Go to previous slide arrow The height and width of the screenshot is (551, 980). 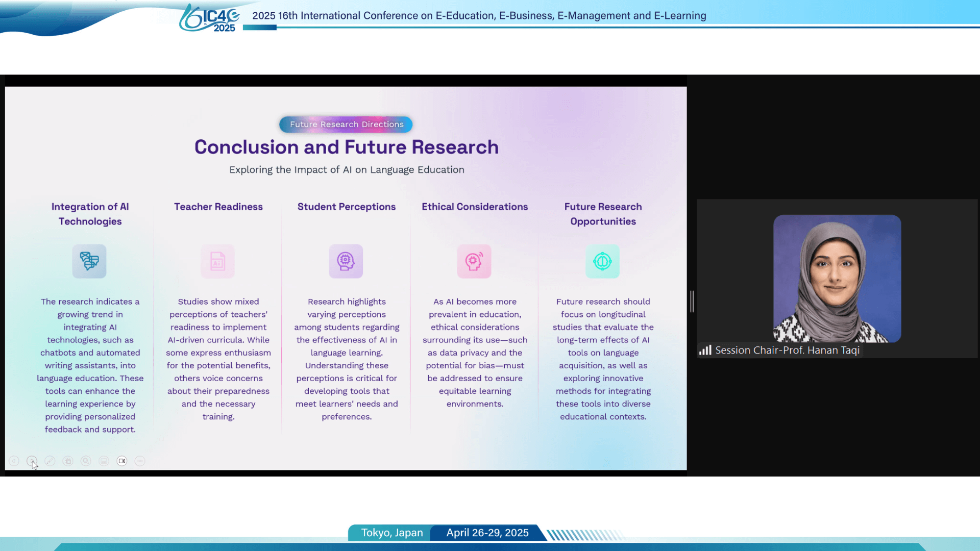click(14, 461)
